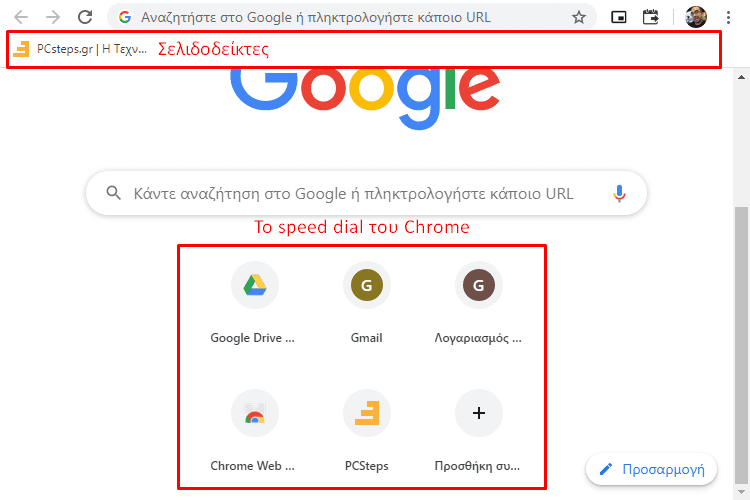Click the forward navigation arrow
Viewport: 750px width, 500px height.
53,17
